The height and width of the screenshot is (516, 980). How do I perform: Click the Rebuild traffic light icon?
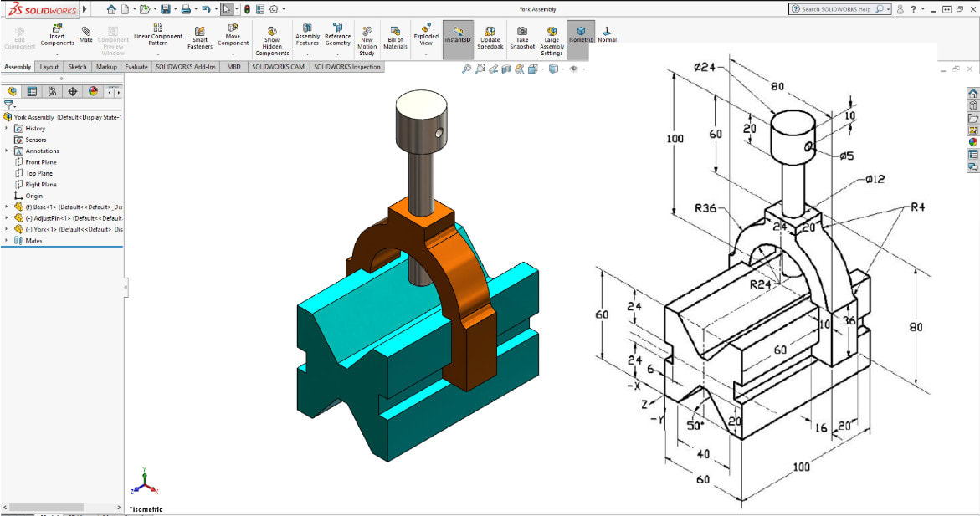pos(247,9)
